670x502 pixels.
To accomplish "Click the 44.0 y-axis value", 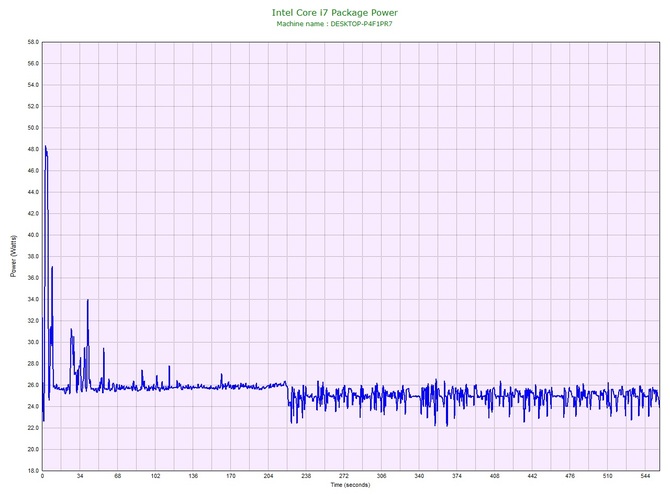I will (x=33, y=192).
